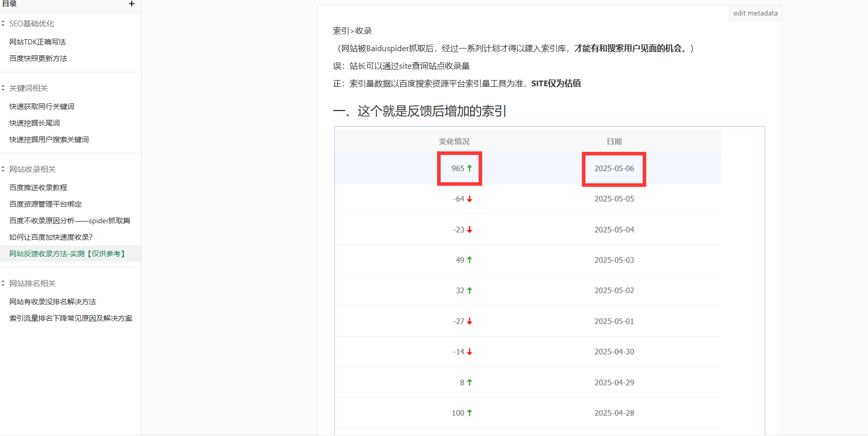Screen dimensions: 868x436
Task: Click the 2025-04-29 date cell
Action: (614, 383)
